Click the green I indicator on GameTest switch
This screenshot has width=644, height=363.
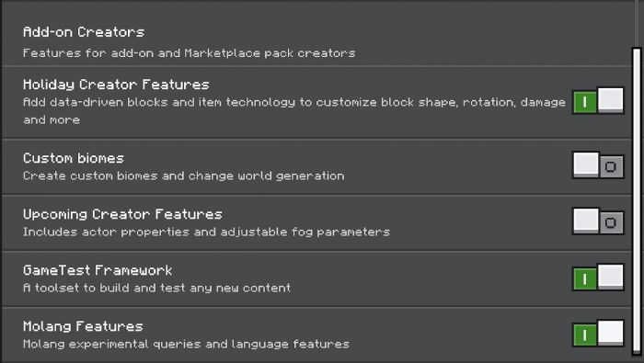(x=585, y=279)
